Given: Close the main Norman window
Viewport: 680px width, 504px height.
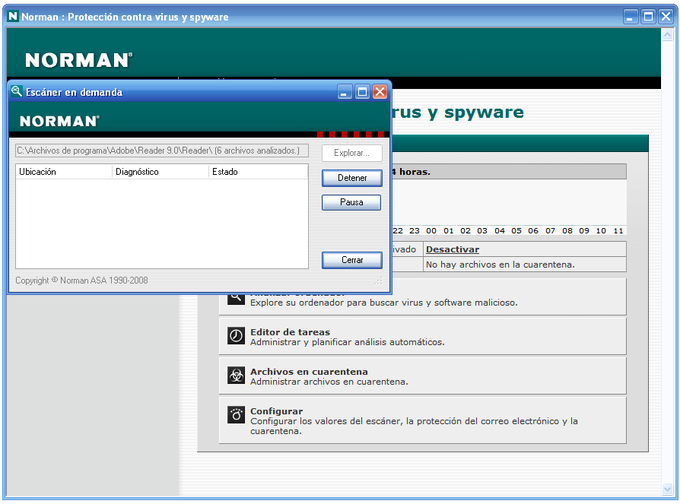Looking at the screenshot, I should pyautogui.click(x=666, y=17).
